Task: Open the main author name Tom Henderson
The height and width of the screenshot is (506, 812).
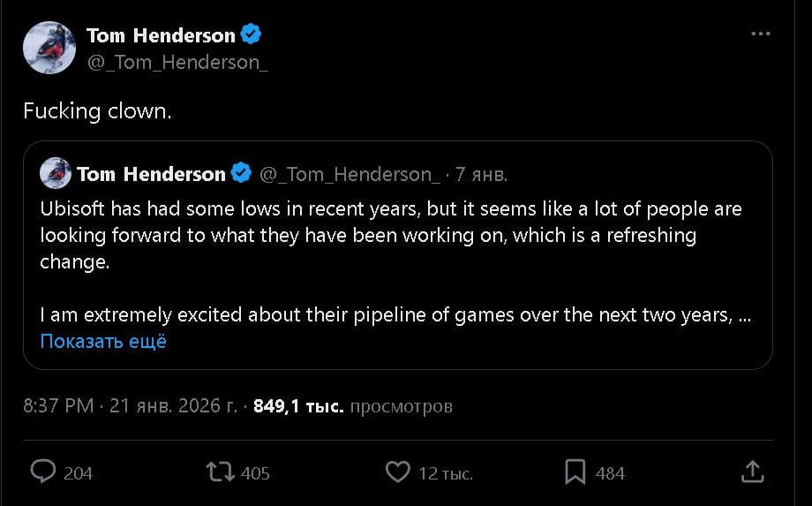Action: pos(161,35)
